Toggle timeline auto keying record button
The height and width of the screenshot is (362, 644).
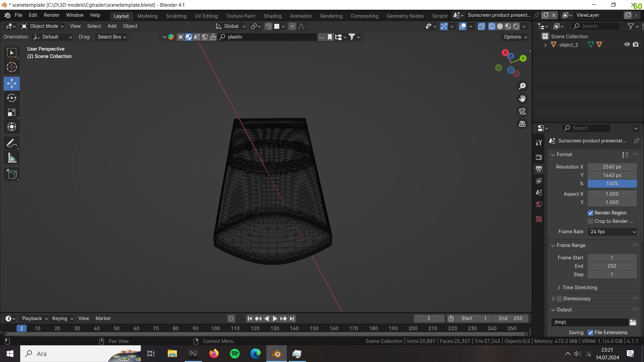click(x=231, y=318)
